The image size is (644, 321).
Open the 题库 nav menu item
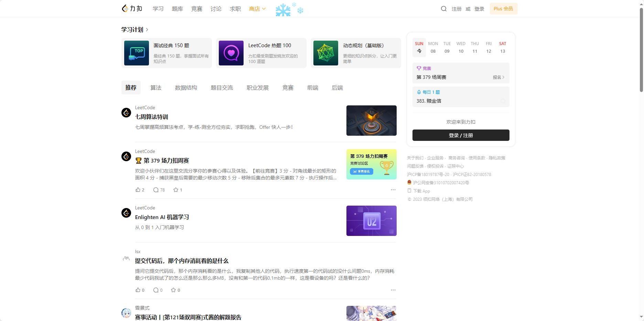[177, 9]
